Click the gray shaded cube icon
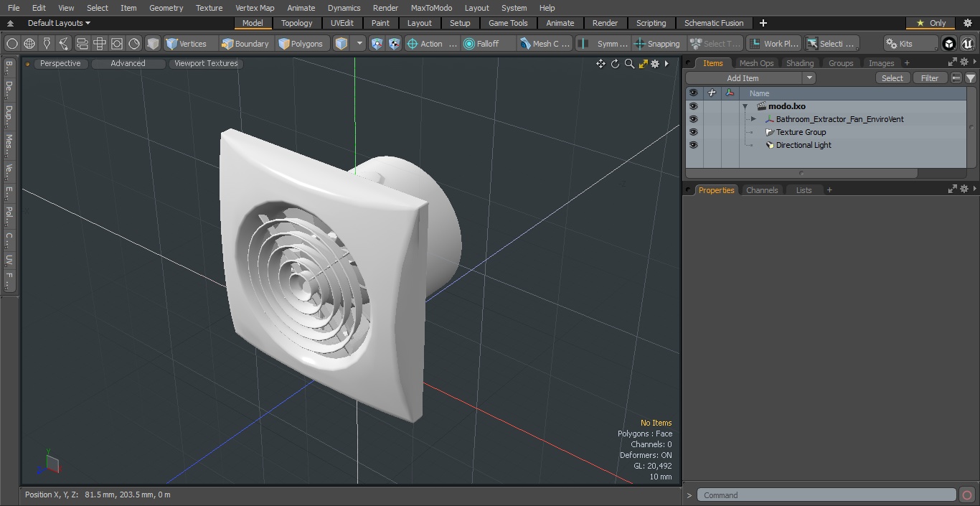Screen dimensions: 980x506 (x=153, y=44)
